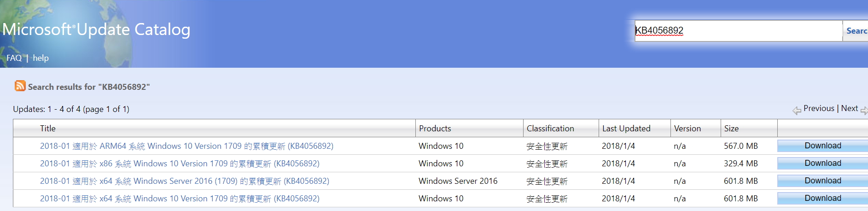Image resolution: width=868 pixels, height=211 pixels.
Task: Download the 329.4 MB x86 update
Action: click(x=822, y=163)
